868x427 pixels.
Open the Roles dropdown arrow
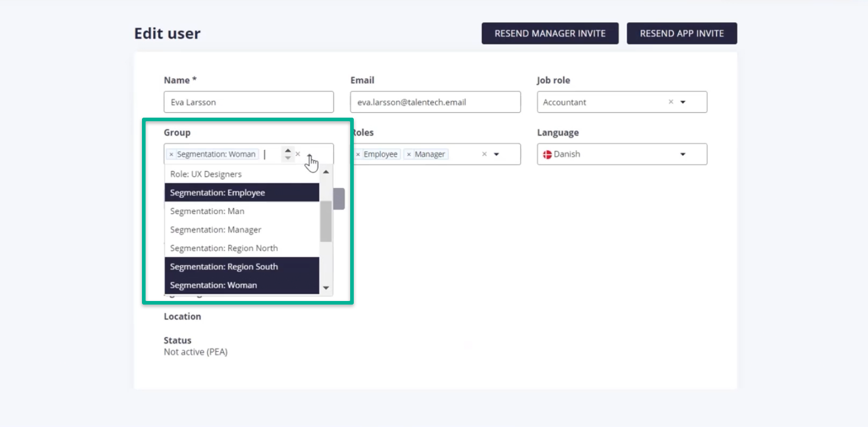(496, 154)
